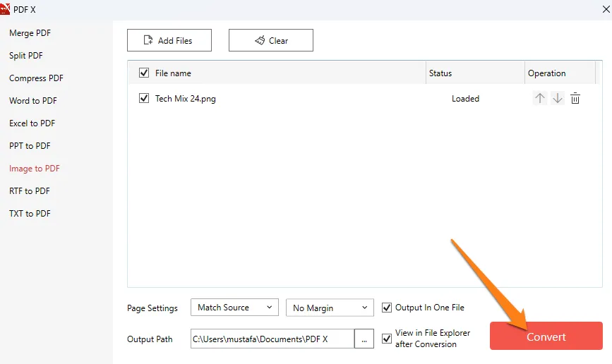
Task: Move Tech Mix 24.png down in list
Action: tap(558, 98)
